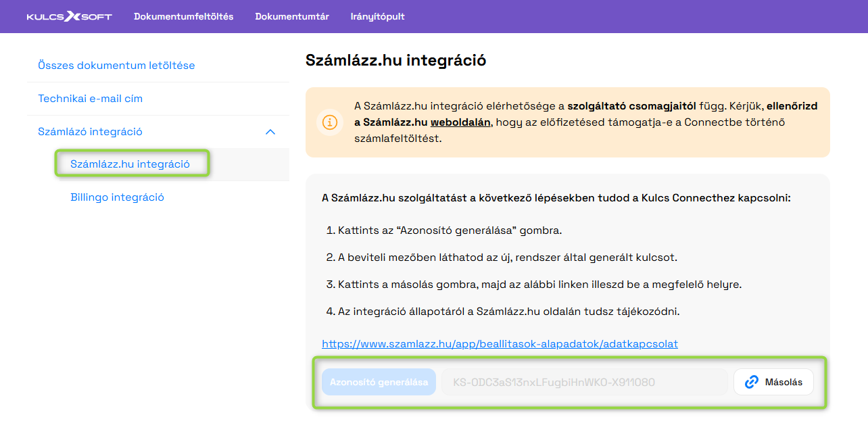Open Dokumentumtár menu

292,16
